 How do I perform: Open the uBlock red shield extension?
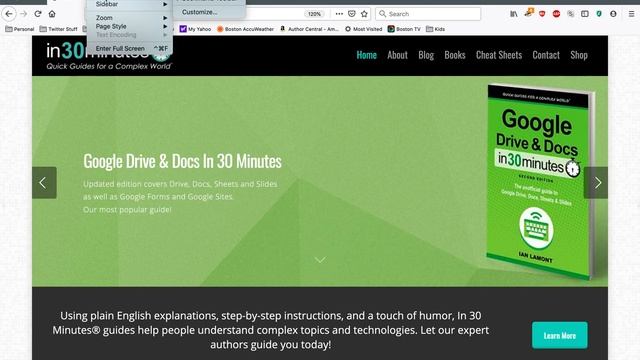coord(542,14)
